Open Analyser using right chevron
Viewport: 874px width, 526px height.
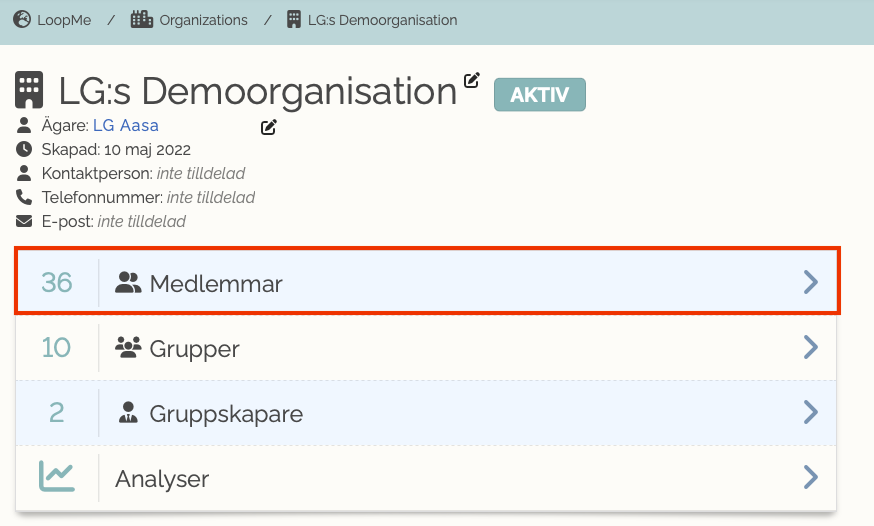click(x=811, y=477)
